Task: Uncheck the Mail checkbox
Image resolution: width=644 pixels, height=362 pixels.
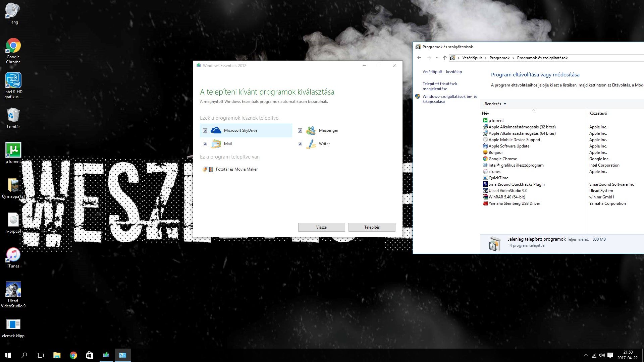Action: coord(205,144)
